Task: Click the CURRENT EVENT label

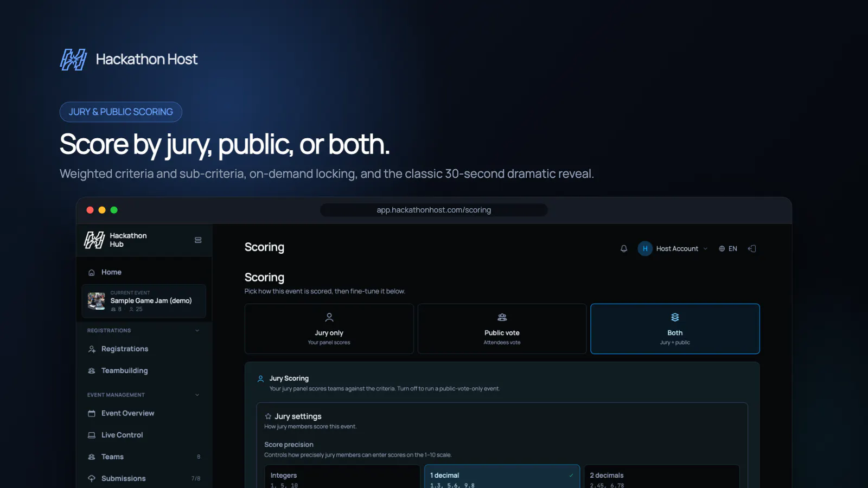Action: click(130, 293)
